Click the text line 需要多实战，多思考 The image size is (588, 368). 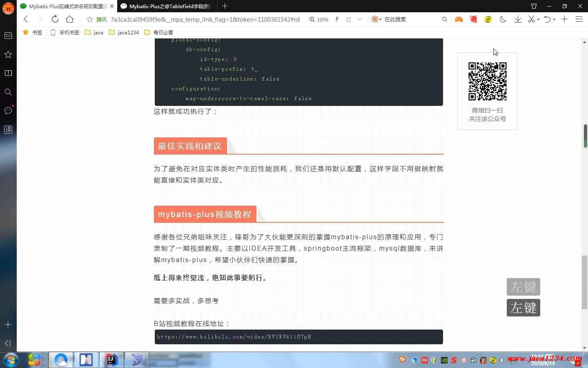(x=186, y=301)
